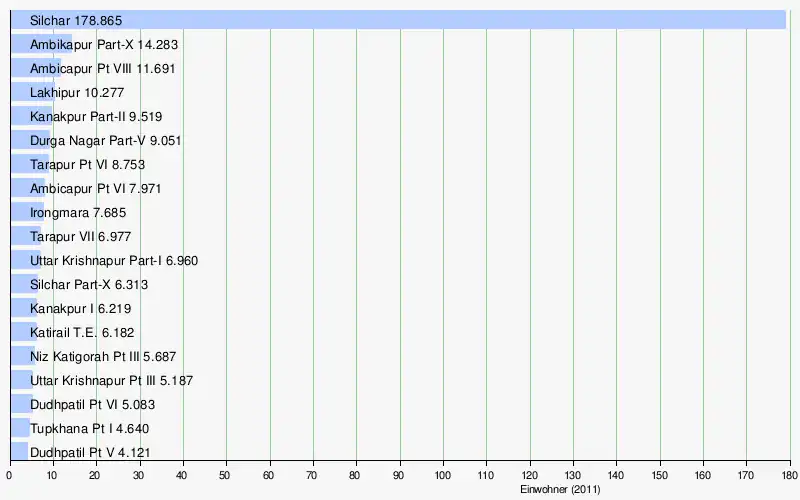Viewport: 800px width, 500px height.
Task: Select the Ambicapur Pt VI 7.971 label
Action: click(x=95, y=188)
